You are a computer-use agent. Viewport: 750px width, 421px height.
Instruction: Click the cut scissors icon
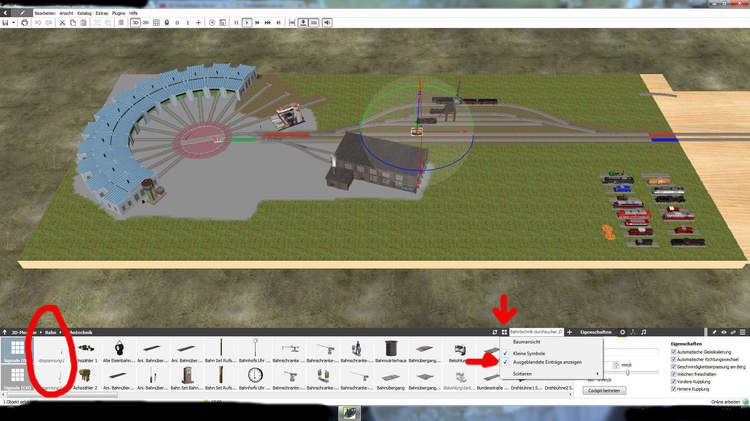62,22
